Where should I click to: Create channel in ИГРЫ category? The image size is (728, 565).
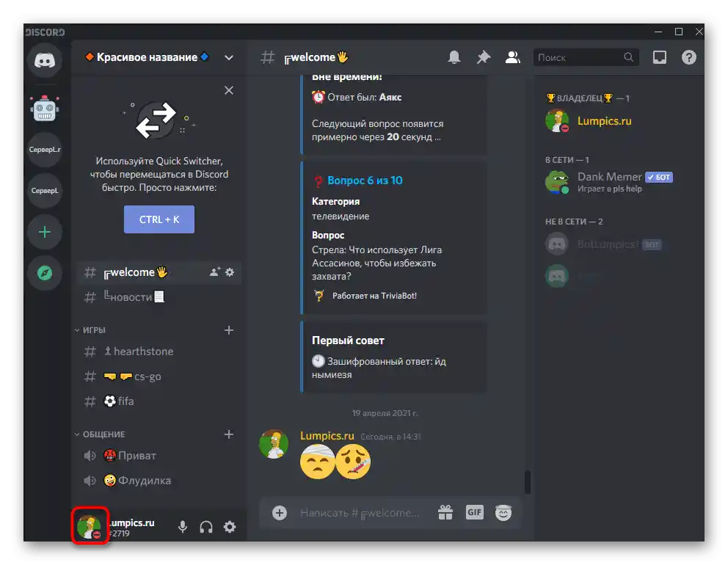tap(228, 330)
